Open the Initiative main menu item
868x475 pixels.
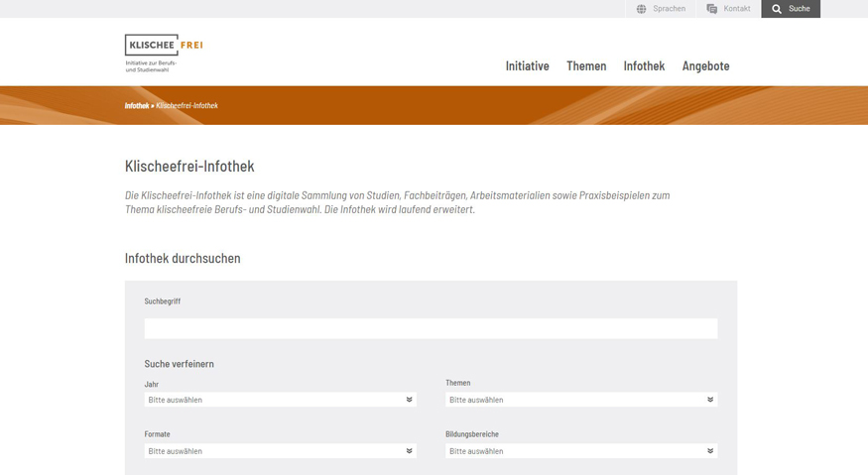pos(527,66)
